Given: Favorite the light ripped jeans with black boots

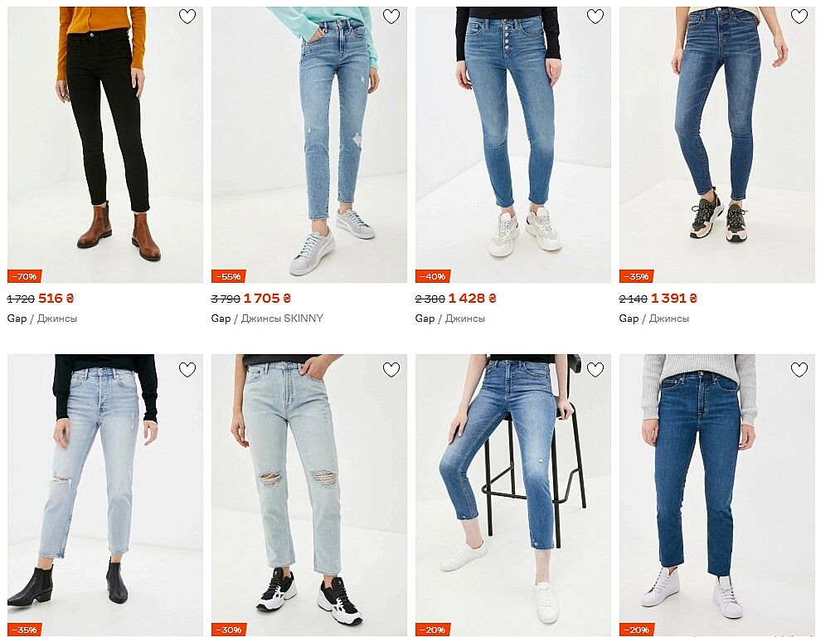Looking at the screenshot, I should pyautogui.click(x=187, y=370).
